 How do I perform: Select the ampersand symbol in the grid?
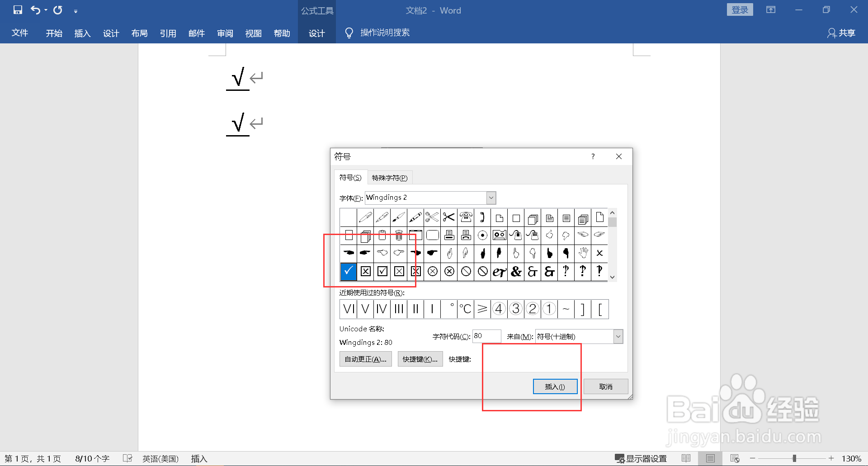pos(516,272)
